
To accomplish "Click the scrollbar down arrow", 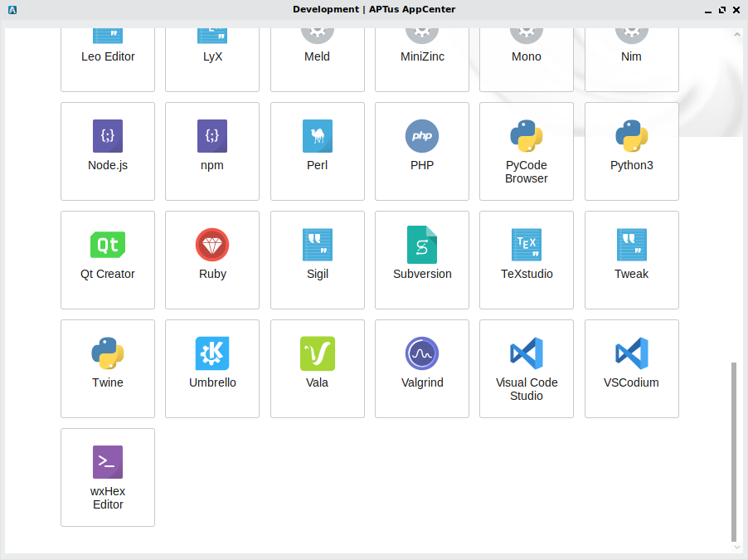I will [x=737, y=548].
